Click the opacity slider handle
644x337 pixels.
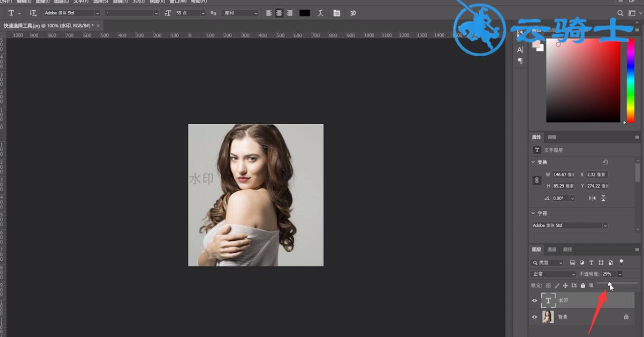click(610, 284)
